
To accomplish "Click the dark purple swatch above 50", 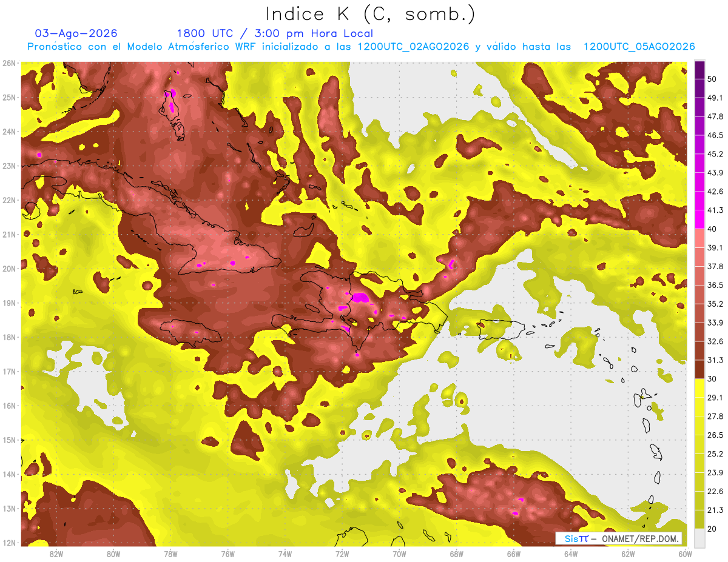I will [699, 70].
